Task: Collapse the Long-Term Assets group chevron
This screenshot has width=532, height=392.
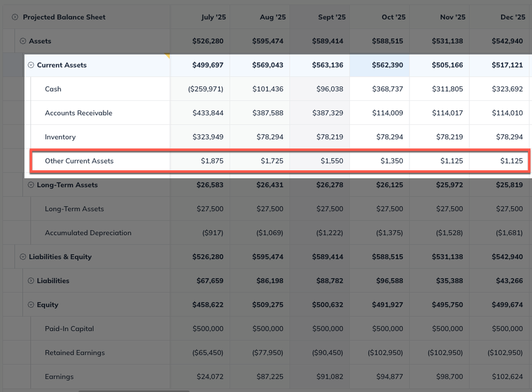Action: (31, 185)
